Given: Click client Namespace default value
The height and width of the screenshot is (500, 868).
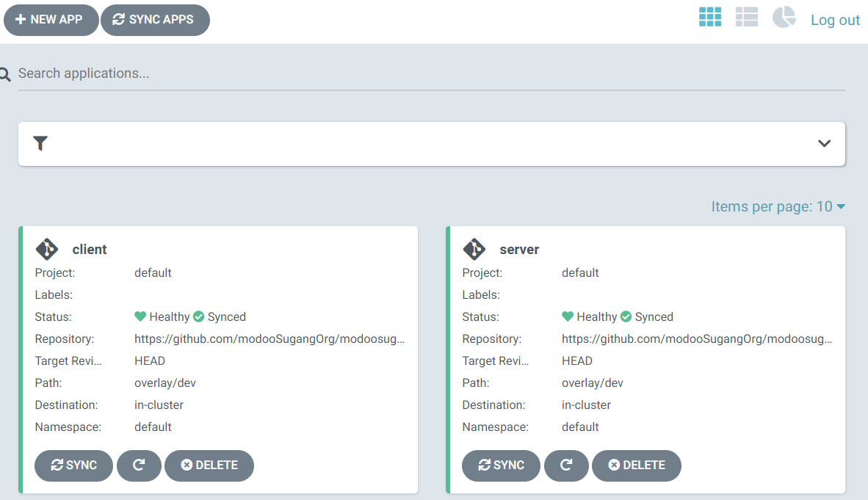Looking at the screenshot, I should point(153,427).
